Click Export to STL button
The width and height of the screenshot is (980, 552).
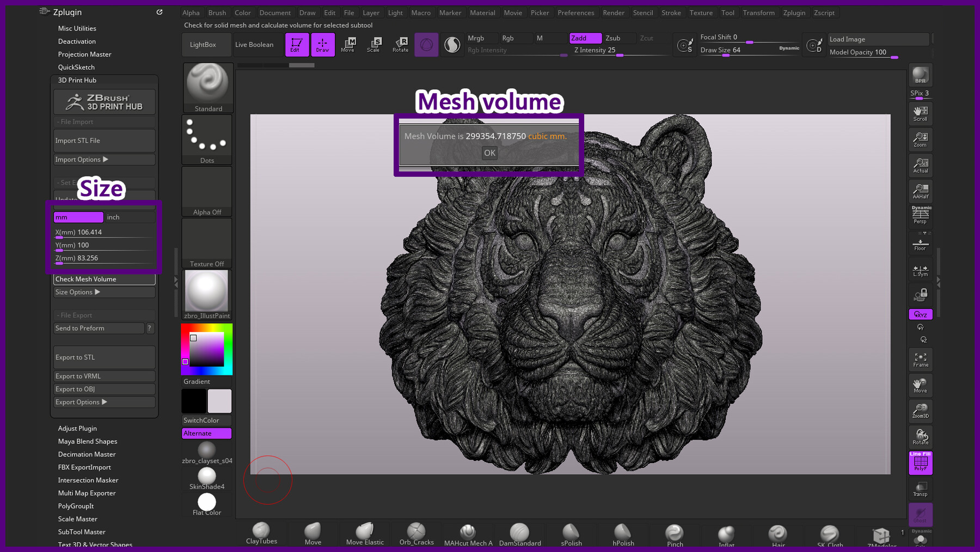pos(104,357)
